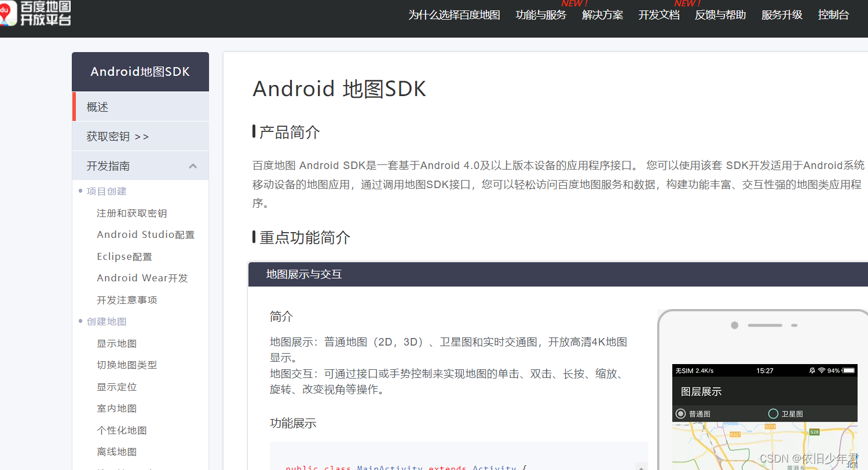The image size is (868, 470).
Task: Open 切换地图类型 page
Action: click(x=127, y=365)
